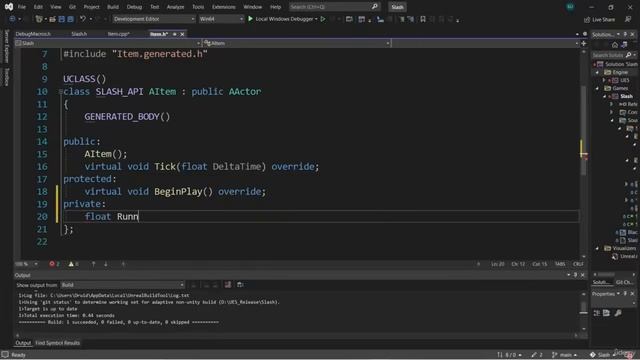Open the Show output from Build dropdown
640x360 pixels.
(x=122, y=285)
